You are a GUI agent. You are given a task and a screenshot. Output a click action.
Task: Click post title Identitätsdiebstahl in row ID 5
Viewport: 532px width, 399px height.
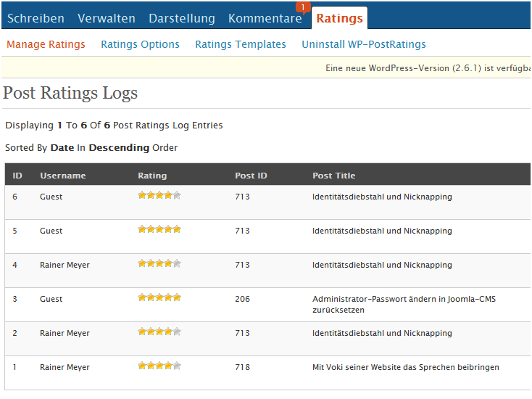pos(382,231)
